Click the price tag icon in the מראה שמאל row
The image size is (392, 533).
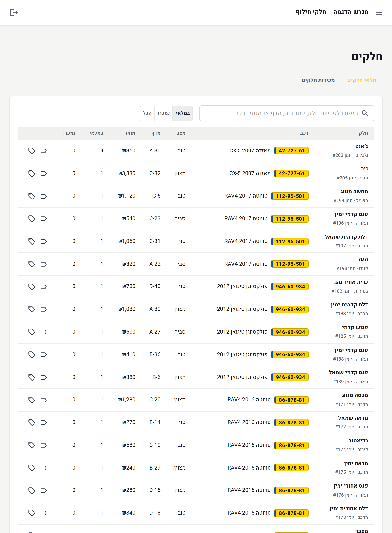[32, 422]
